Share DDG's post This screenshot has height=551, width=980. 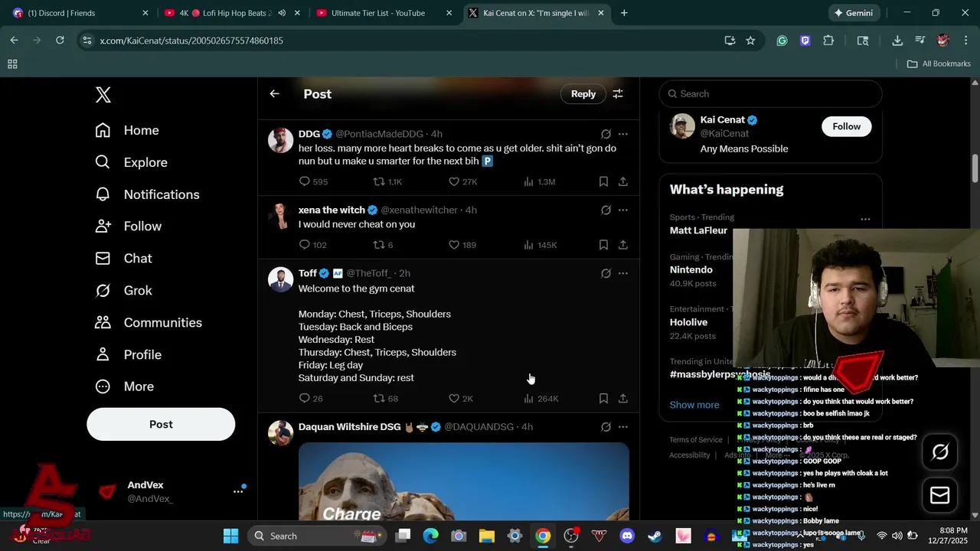pos(623,181)
